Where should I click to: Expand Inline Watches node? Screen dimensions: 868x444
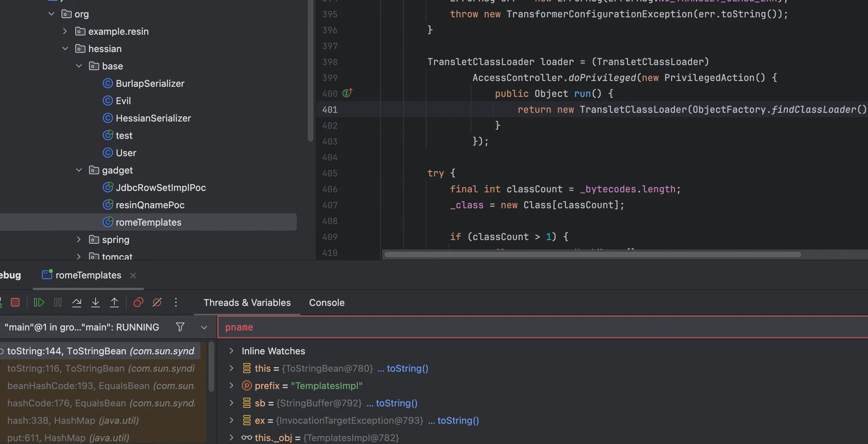pyautogui.click(x=231, y=351)
